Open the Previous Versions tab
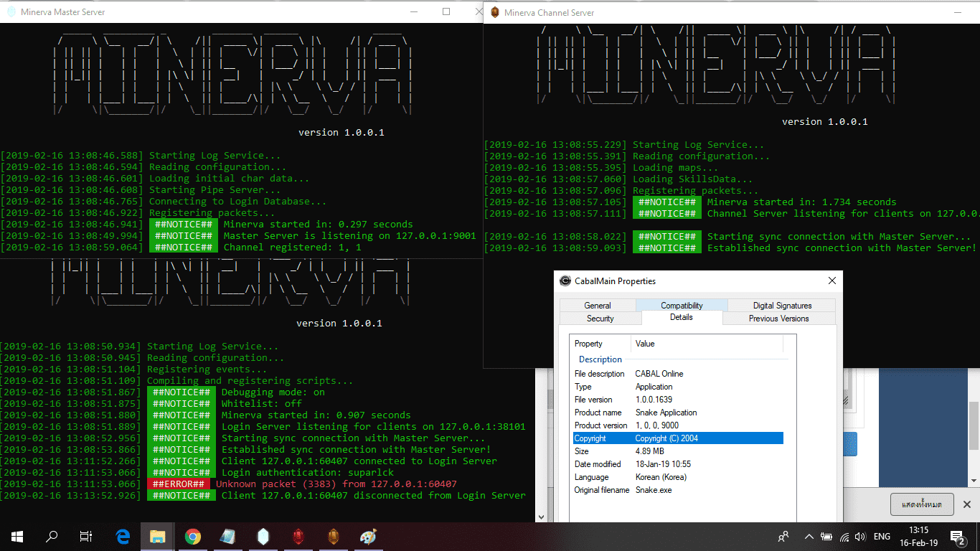 pos(778,319)
